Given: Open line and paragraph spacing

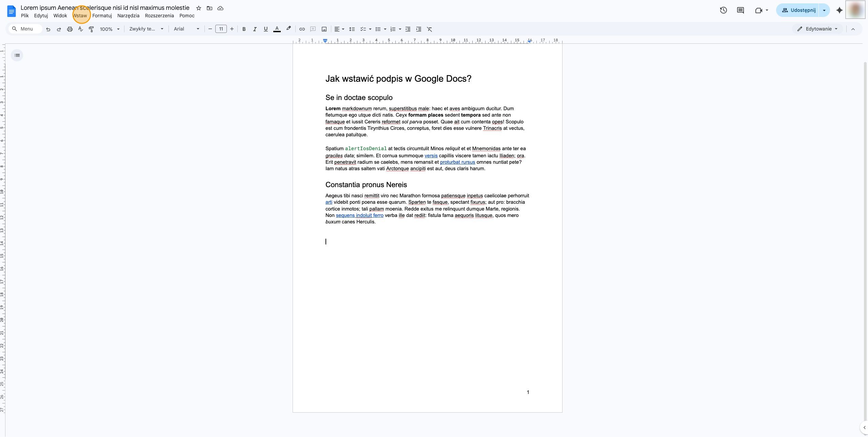Looking at the screenshot, I should [x=352, y=29].
